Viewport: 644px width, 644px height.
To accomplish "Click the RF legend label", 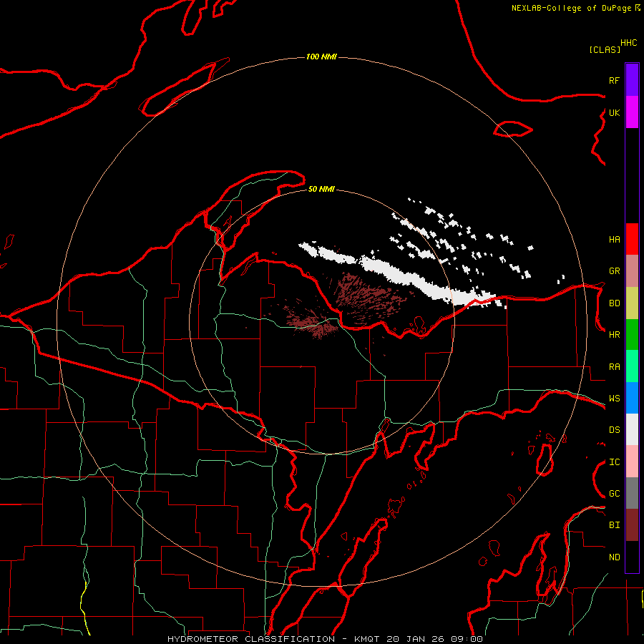I will 614,80.
